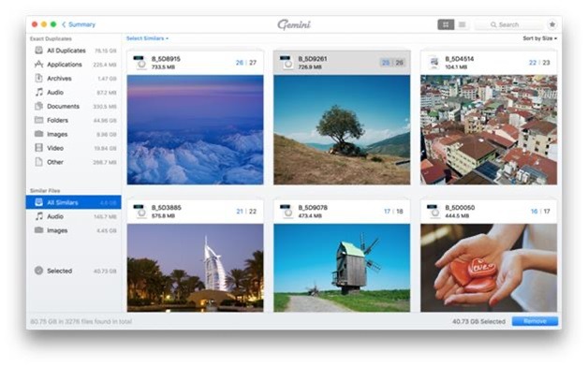The image size is (588, 368).
Task: Click the Search field
Action: [x=508, y=24]
